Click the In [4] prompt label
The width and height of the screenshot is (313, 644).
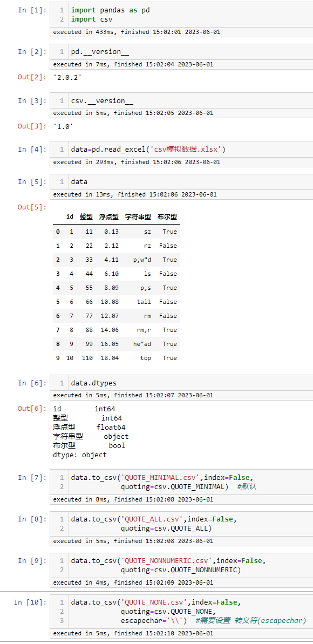[32, 150]
